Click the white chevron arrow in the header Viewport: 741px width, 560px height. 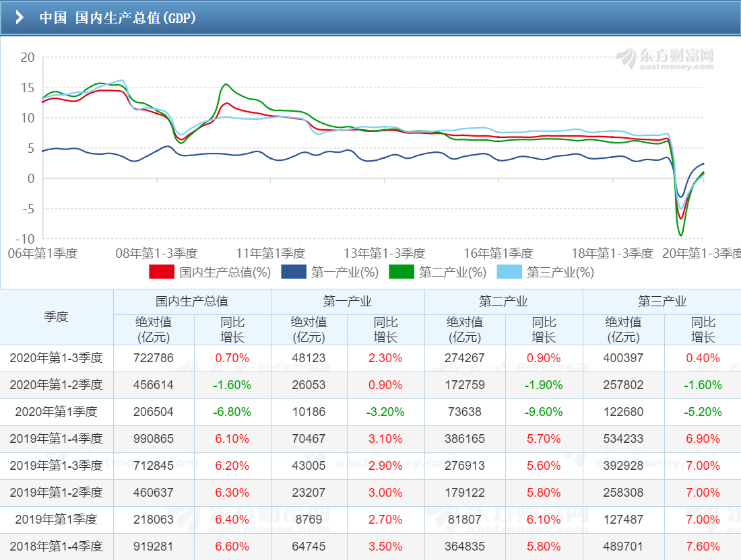pos(20,17)
